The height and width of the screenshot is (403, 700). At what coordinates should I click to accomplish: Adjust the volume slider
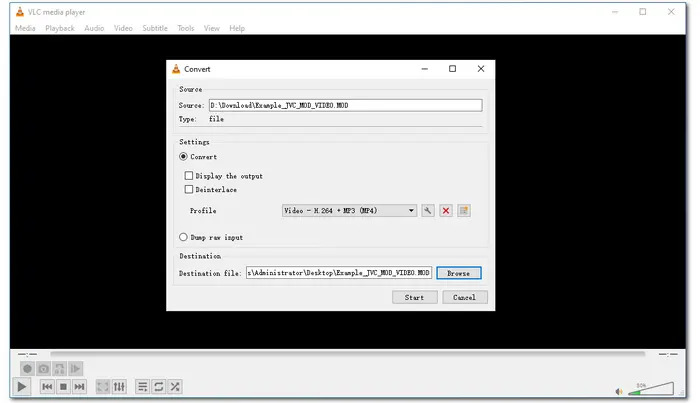(651, 389)
